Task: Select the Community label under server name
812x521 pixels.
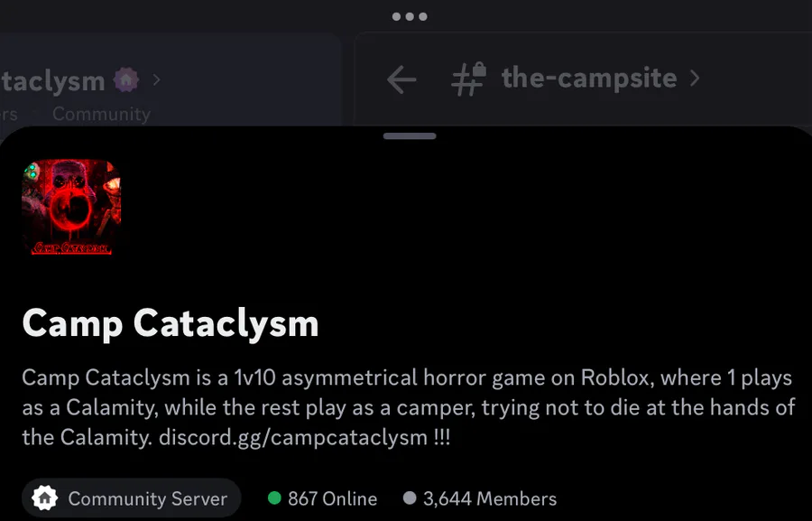Action: coord(101,114)
